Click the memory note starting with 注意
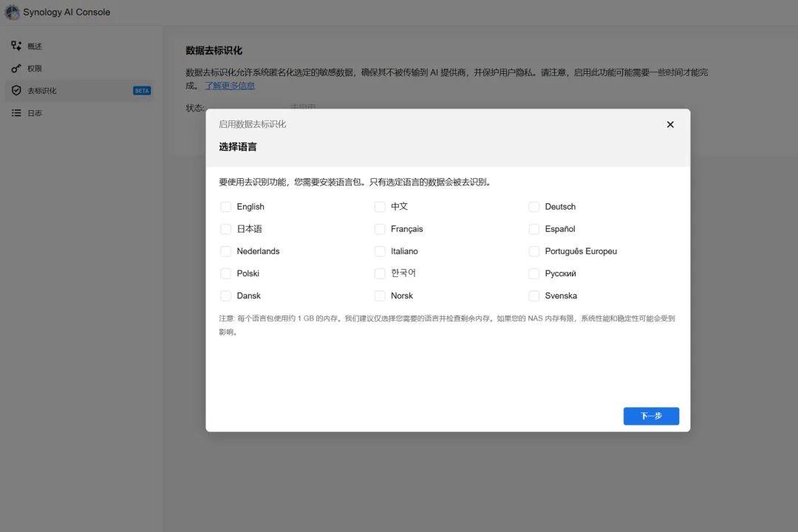This screenshot has width=798, height=532. coord(447,325)
